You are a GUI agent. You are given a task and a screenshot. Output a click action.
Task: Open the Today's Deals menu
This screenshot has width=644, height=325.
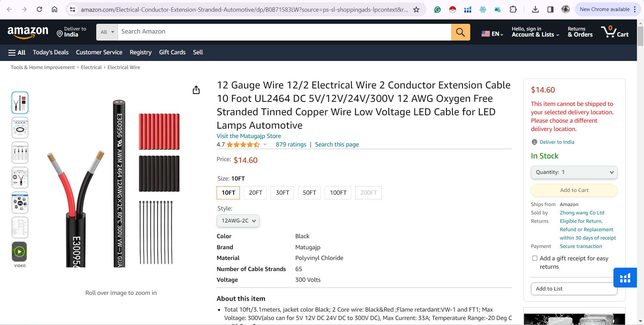pos(50,53)
